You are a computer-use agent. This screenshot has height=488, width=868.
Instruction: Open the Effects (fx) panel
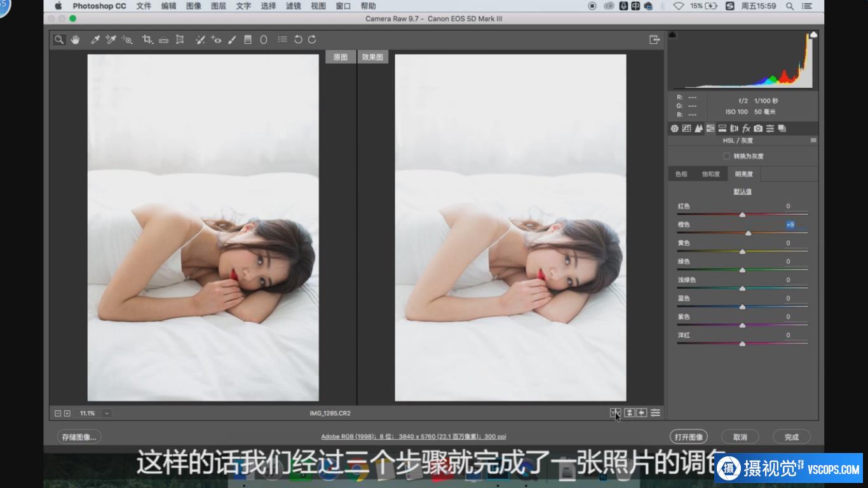coord(746,128)
